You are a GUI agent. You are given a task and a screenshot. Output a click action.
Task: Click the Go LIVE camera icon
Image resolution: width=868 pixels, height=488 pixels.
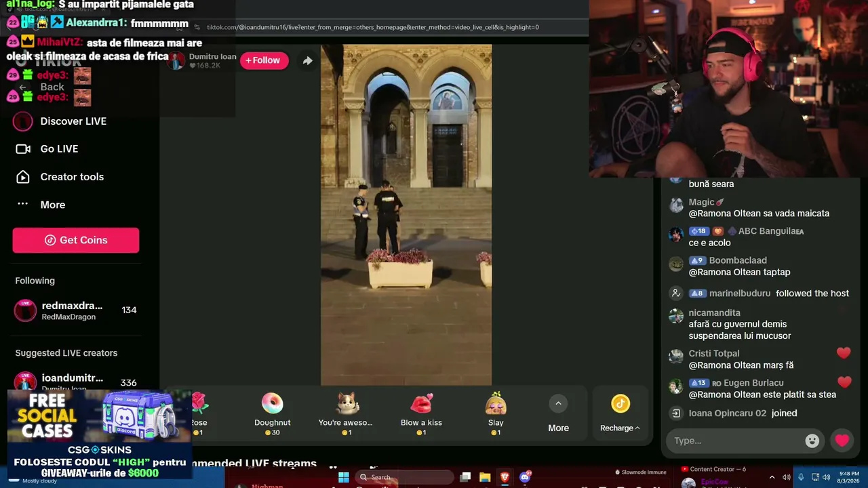pyautogui.click(x=23, y=149)
